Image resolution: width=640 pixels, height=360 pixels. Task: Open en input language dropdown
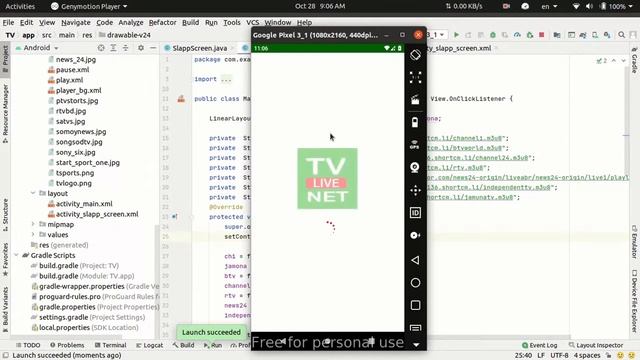point(549,6)
